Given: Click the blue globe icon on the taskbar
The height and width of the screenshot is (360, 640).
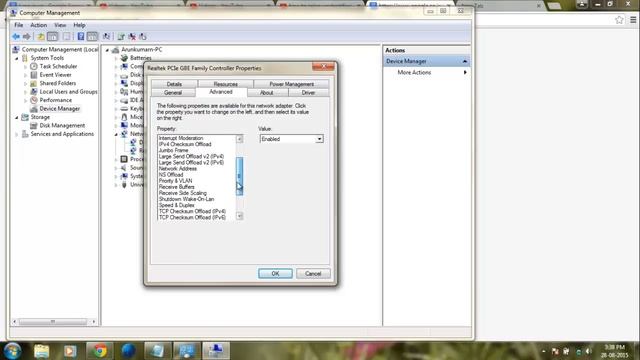Looking at the screenshot, I should 128,351.
